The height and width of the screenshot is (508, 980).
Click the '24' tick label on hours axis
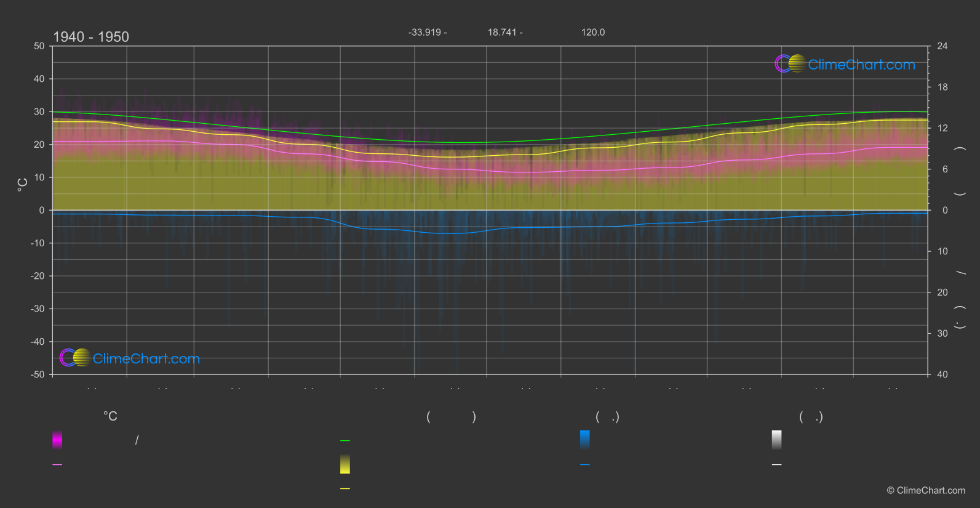(x=942, y=46)
